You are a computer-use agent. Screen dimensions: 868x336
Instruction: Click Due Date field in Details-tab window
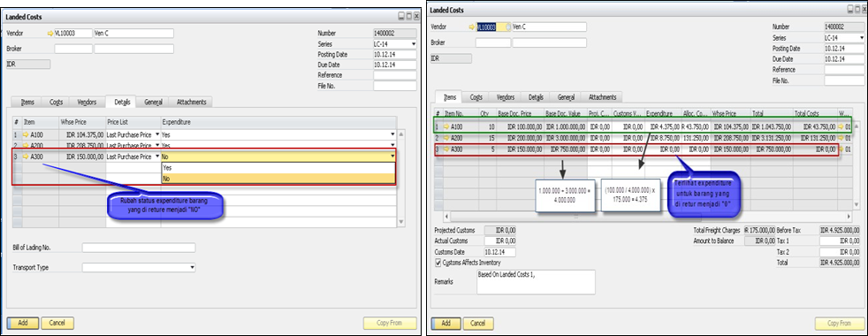pyautogui.click(x=395, y=65)
